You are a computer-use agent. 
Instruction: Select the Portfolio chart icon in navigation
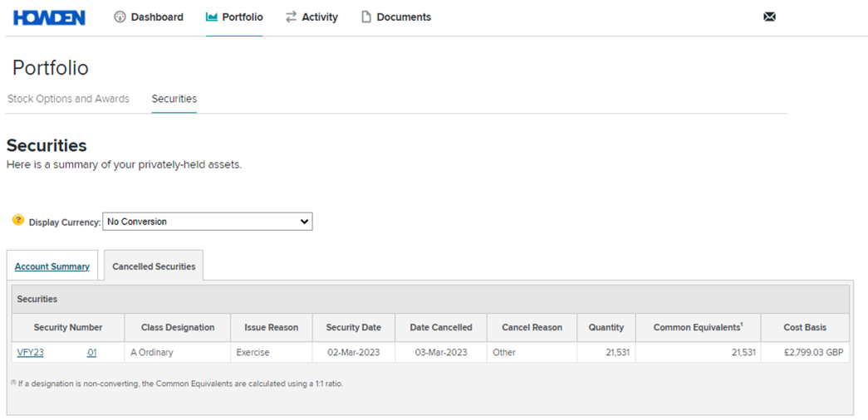click(212, 17)
